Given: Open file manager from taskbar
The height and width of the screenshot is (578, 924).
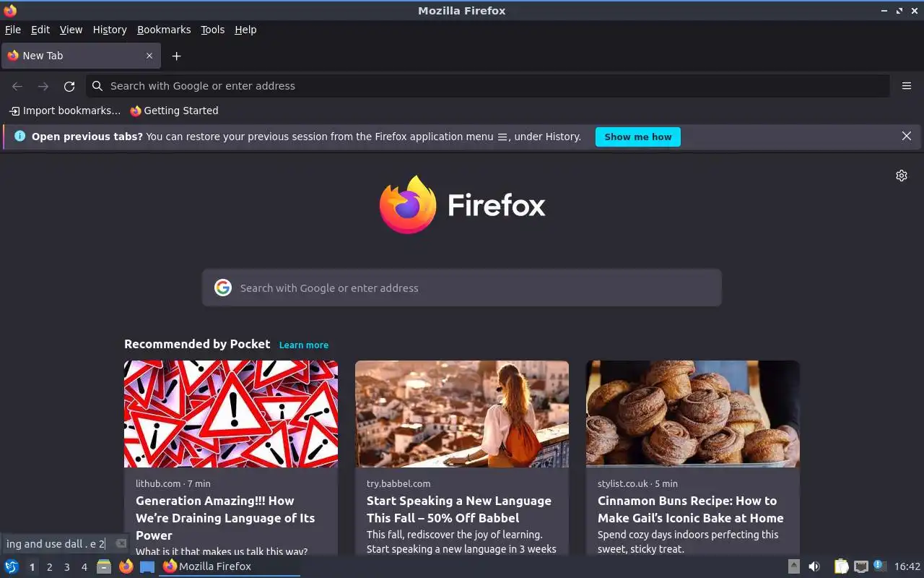Looking at the screenshot, I should coord(104,566).
